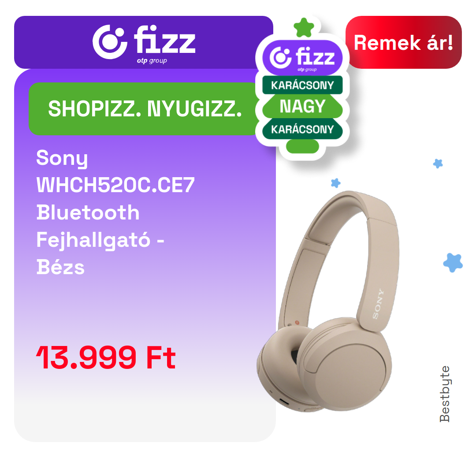Click the Bézs color text

point(60,267)
